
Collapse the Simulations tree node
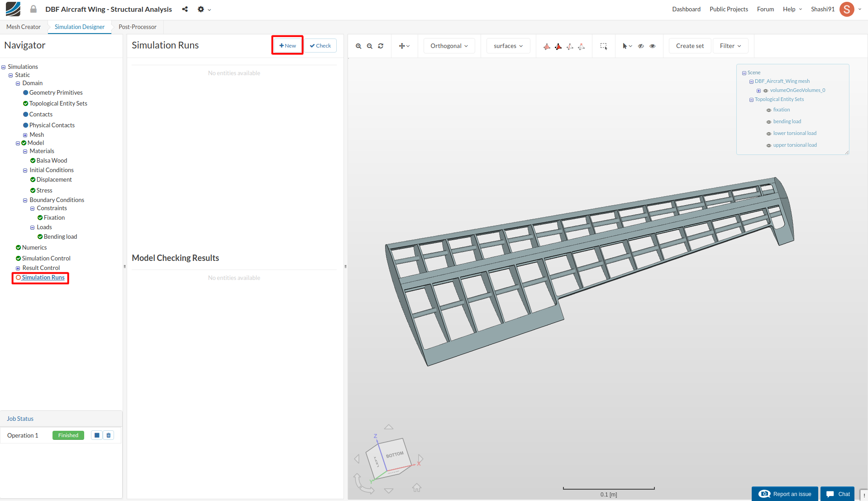click(x=4, y=67)
